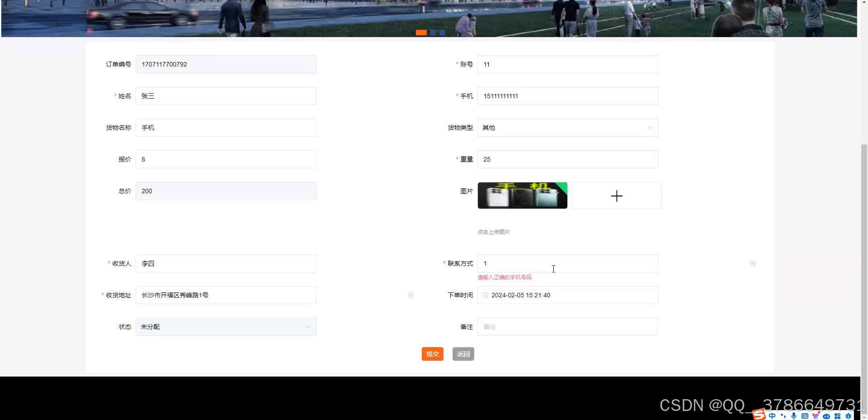
Task: Submit the form with 提交 button
Action: [x=433, y=354]
